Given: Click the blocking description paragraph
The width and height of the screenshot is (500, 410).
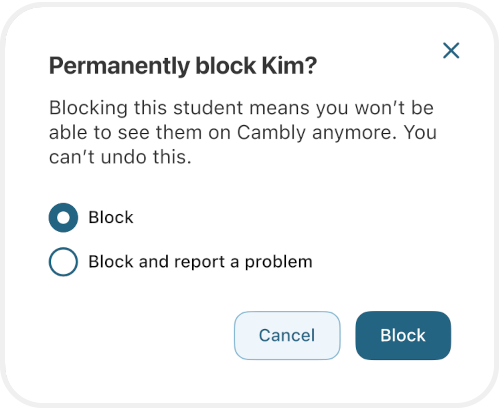Looking at the screenshot, I should pyautogui.click(x=243, y=132).
